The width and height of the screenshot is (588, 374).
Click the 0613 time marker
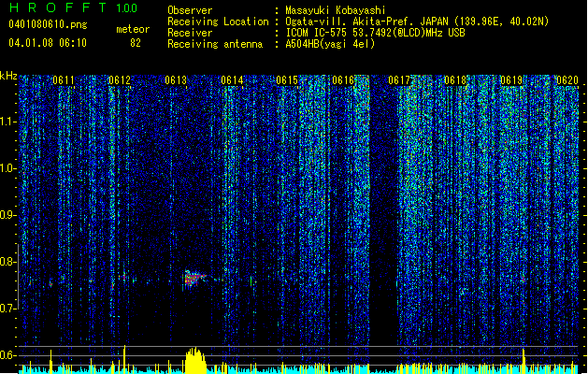pos(176,80)
